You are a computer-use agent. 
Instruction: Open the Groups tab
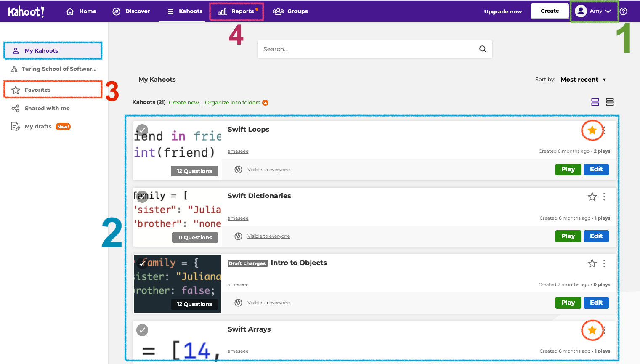click(290, 11)
